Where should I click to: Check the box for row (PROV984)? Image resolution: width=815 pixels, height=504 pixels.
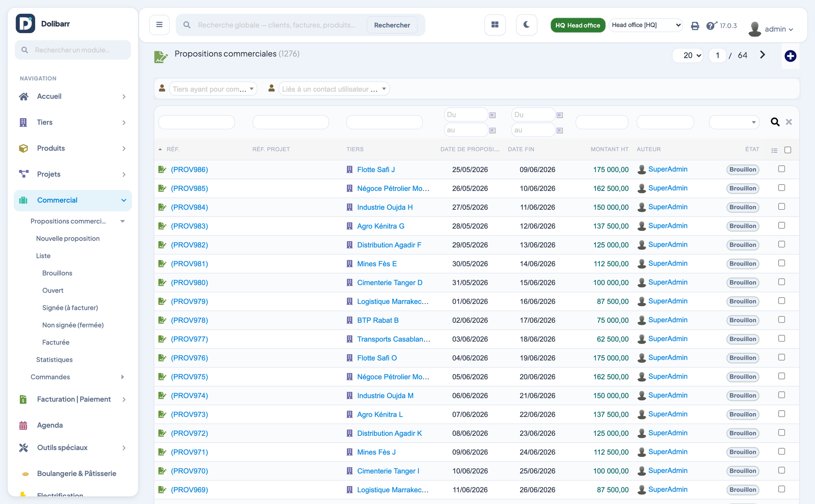coord(781,207)
